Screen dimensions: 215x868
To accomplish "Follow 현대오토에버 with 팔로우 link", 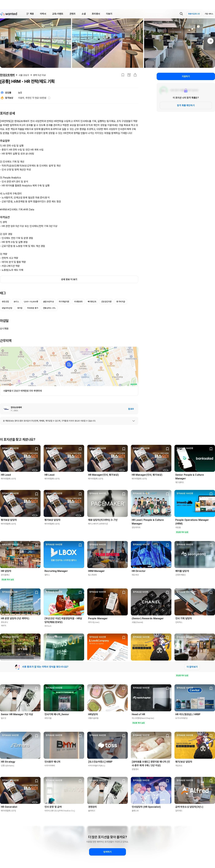I will coord(131,409).
